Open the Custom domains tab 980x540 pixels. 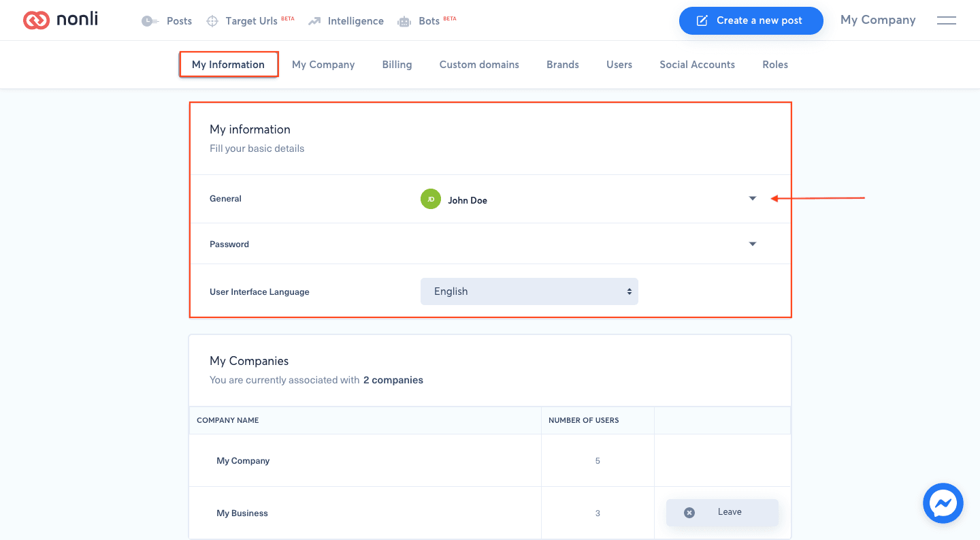coord(479,65)
